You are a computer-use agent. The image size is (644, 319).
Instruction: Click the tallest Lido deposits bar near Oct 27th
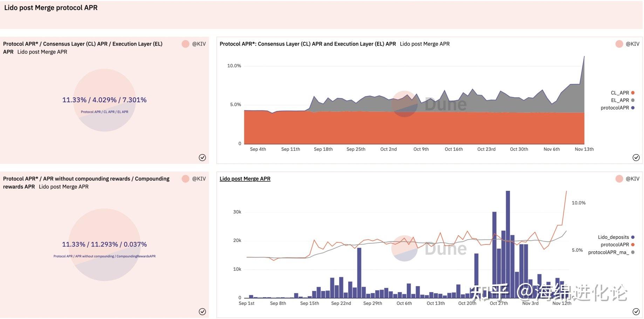(x=508, y=244)
